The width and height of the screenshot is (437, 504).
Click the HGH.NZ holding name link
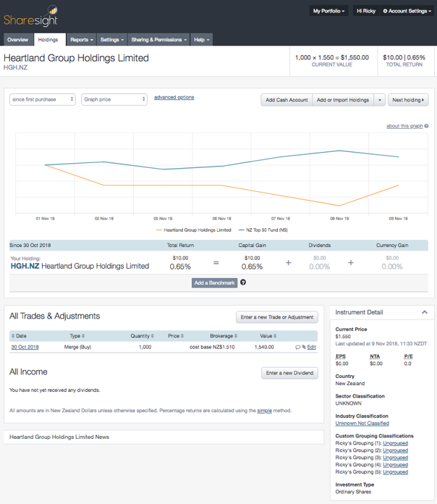80,266
